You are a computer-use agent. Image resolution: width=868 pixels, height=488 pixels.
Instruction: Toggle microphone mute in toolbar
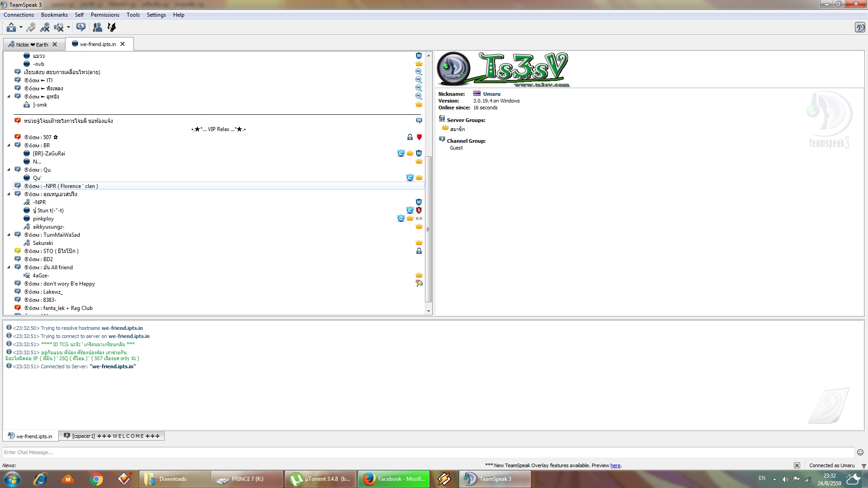coord(45,28)
